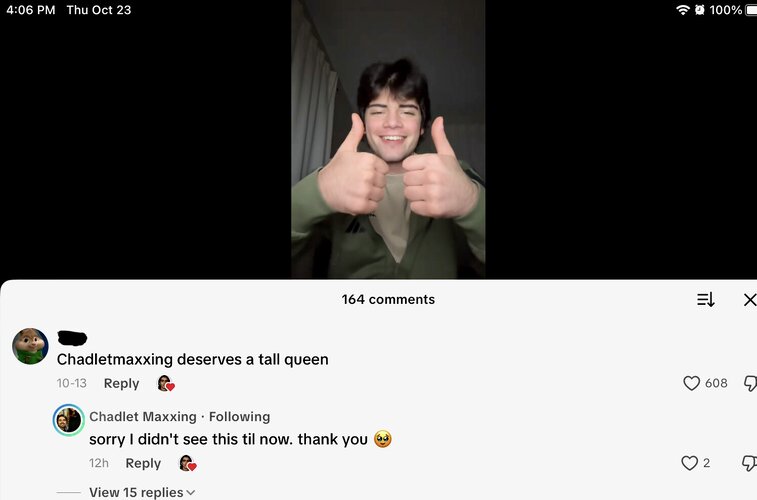757x500 pixels.
Task: Open the chipmunk avatar commenter profile
Action: click(x=30, y=346)
